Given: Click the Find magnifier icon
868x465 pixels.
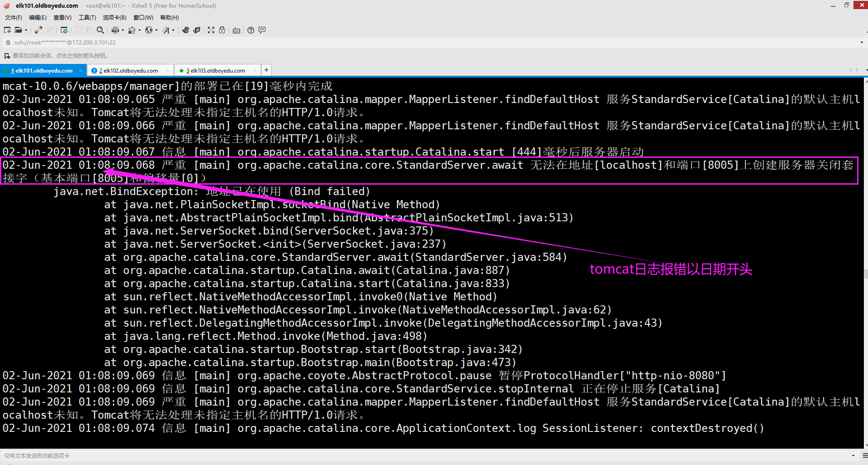Looking at the screenshot, I should [100, 30].
